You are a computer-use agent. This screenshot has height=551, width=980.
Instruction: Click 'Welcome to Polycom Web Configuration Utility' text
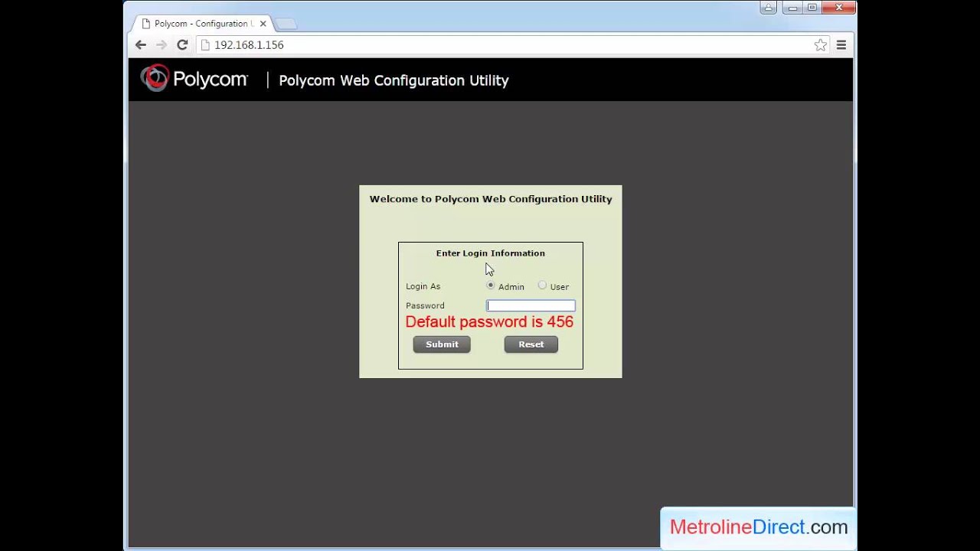point(491,199)
